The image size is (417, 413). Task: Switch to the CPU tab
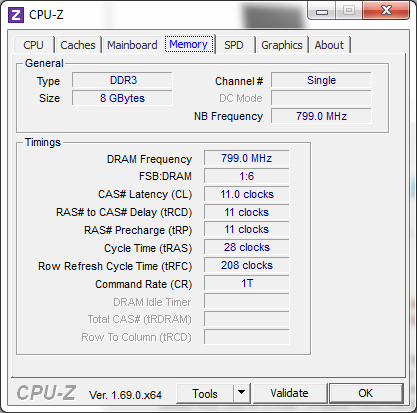click(33, 45)
